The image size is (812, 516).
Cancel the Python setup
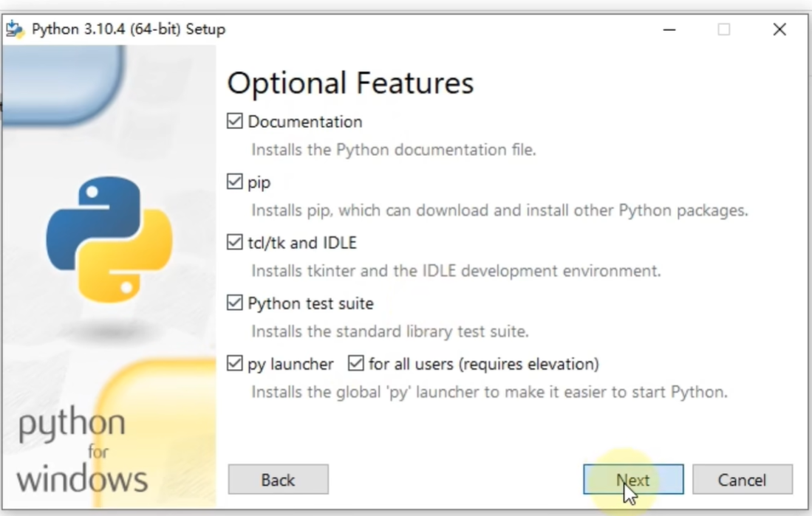[x=742, y=480]
